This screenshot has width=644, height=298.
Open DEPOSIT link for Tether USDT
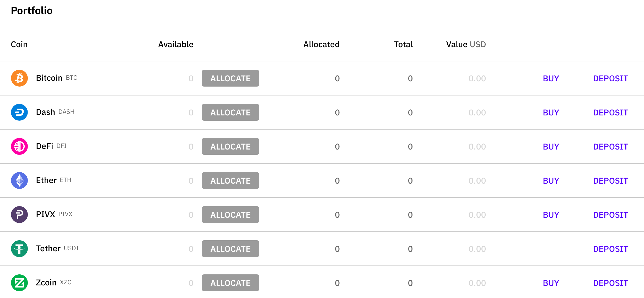[610, 249]
